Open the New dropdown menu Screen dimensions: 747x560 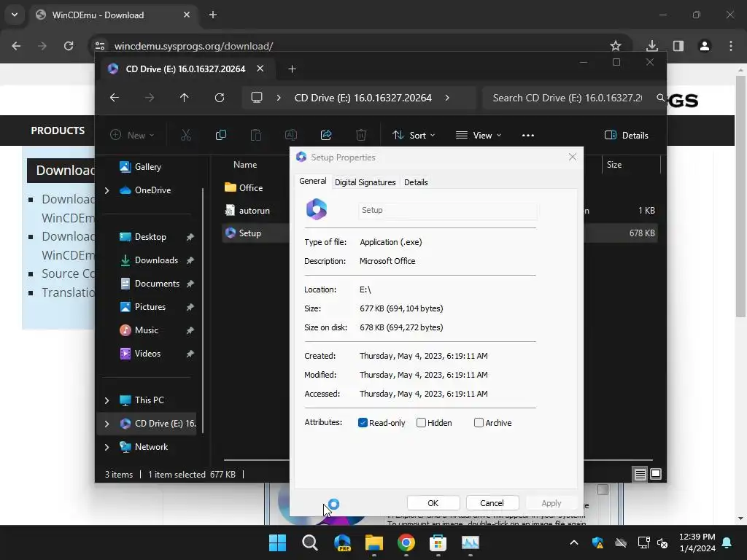[x=132, y=135]
